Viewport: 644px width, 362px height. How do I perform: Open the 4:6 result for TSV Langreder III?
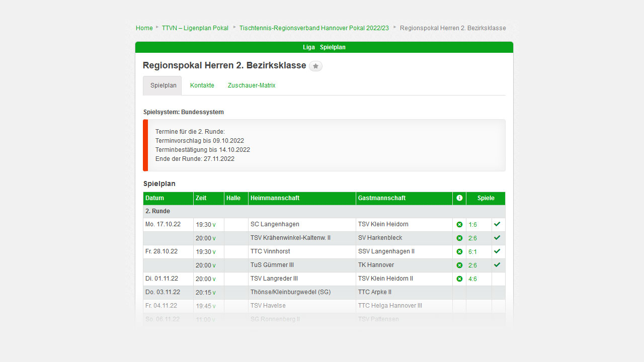click(472, 279)
